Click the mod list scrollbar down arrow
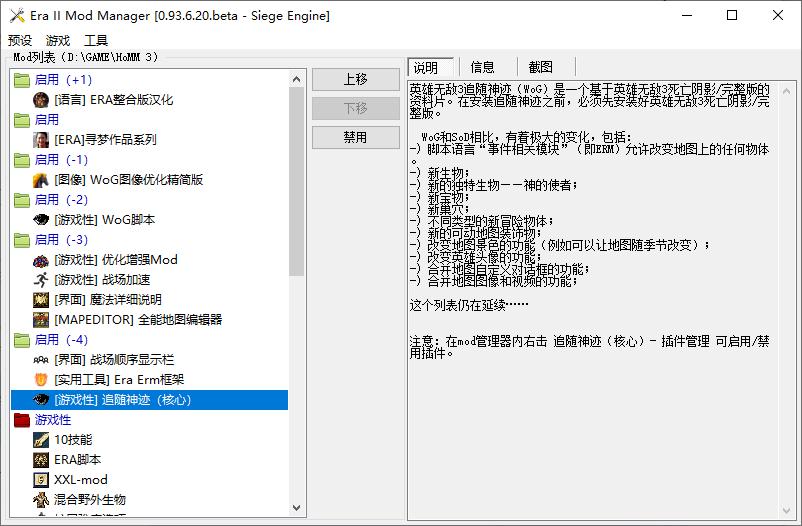Image resolution: width=802 pixels, height=526 pixels. coord(297,508)
